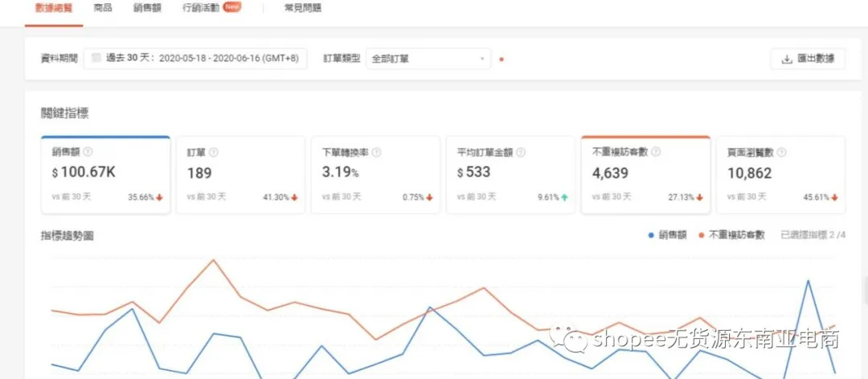Click the calendar icon in date range field
The height and width of the screenshot is (379, 868).
[96, 58]
